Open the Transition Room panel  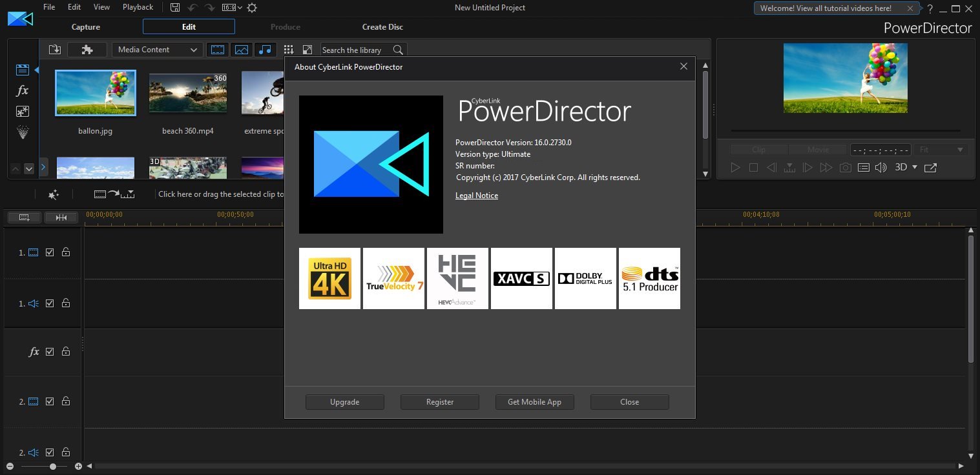pos(22,111)
